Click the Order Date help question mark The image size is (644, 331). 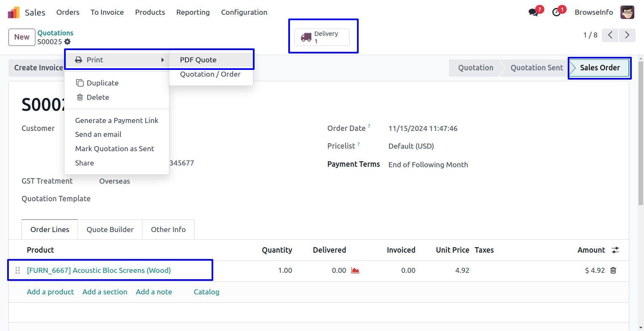coord(369,126)
